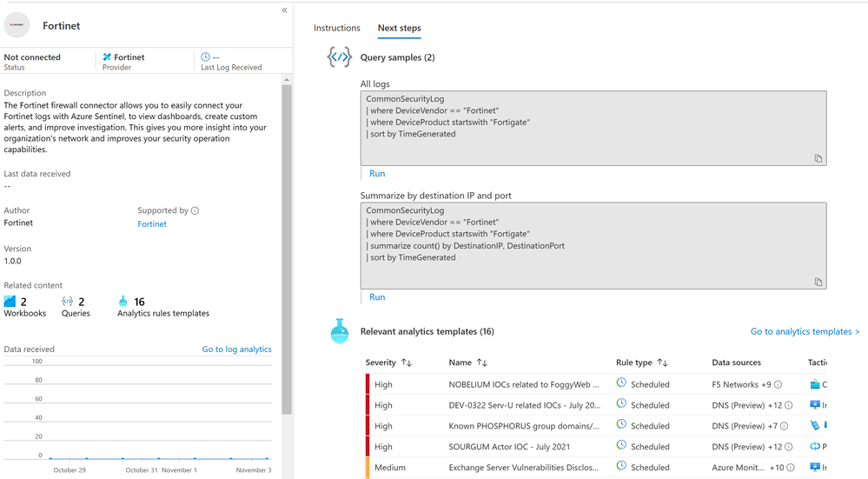The image size is (868, 479).
Task: Switch to the Instructions tab
Action: (x=336, y=28)
